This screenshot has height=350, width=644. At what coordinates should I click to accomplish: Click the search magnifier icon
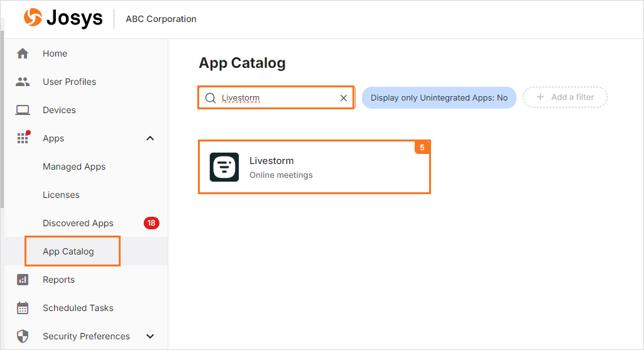coord(210,98)
